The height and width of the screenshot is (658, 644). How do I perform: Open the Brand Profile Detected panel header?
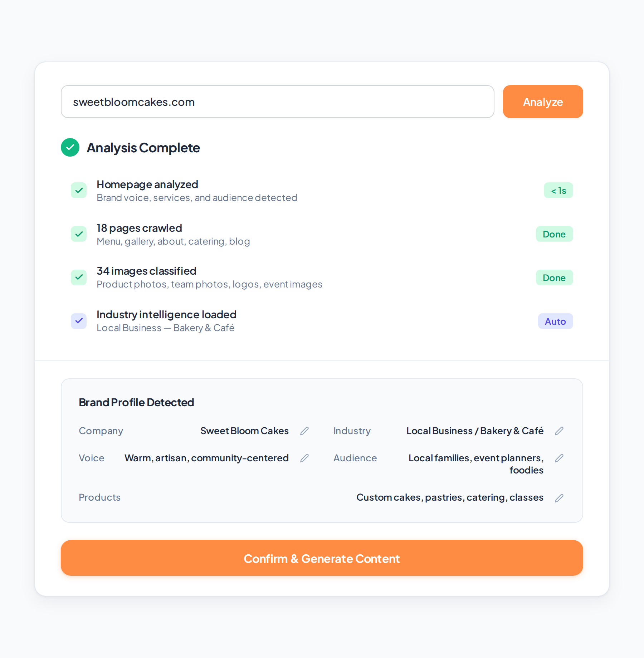click(136, 402)
